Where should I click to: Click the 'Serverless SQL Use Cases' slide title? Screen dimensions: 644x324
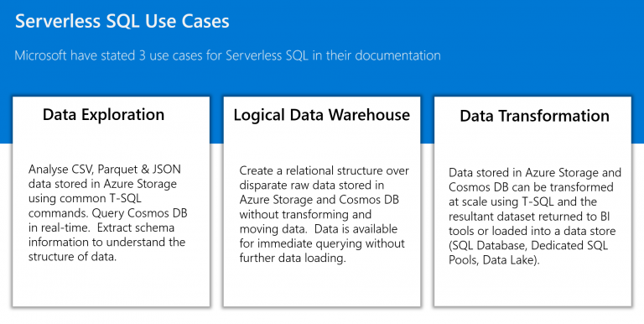pos(122,21)
